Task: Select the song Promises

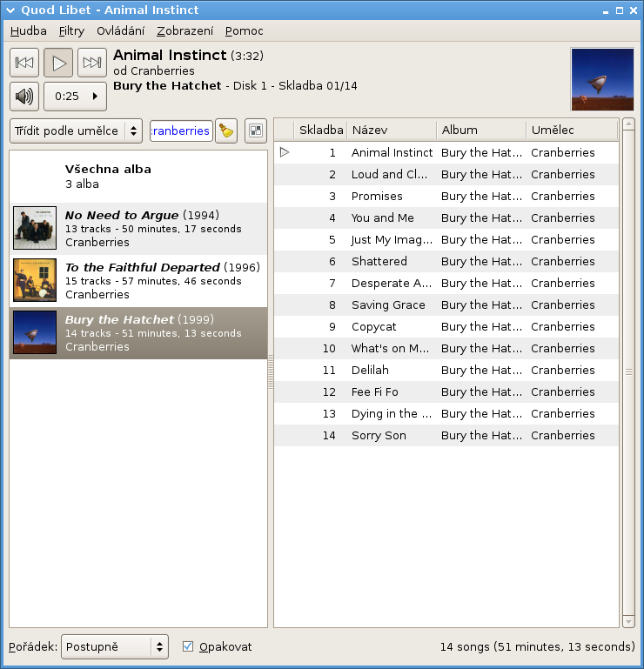Action: tap(446, 197)
